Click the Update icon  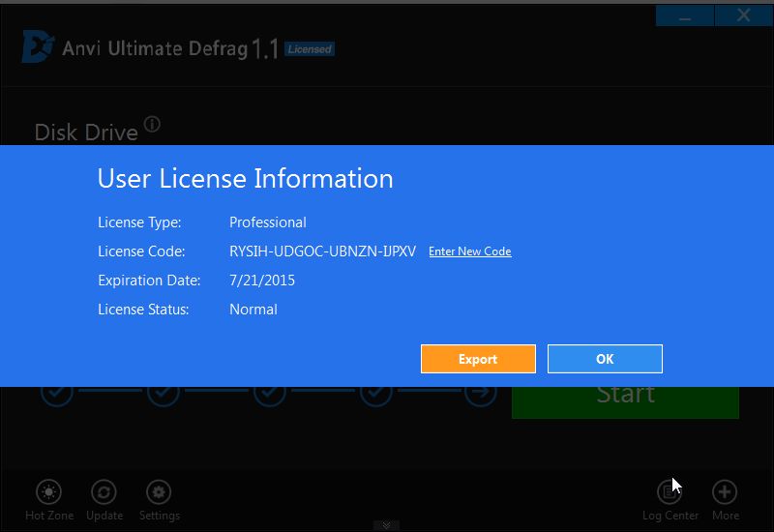104,492
